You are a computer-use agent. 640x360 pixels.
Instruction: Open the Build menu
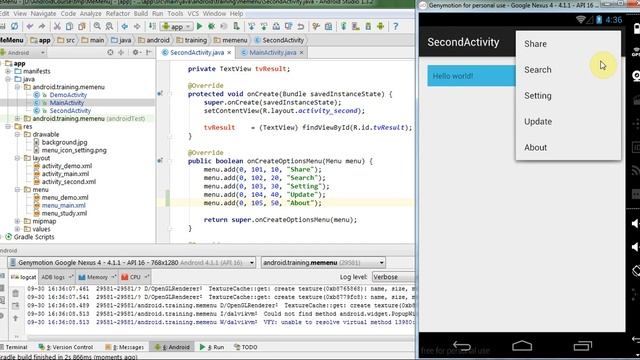coord(141,13)
